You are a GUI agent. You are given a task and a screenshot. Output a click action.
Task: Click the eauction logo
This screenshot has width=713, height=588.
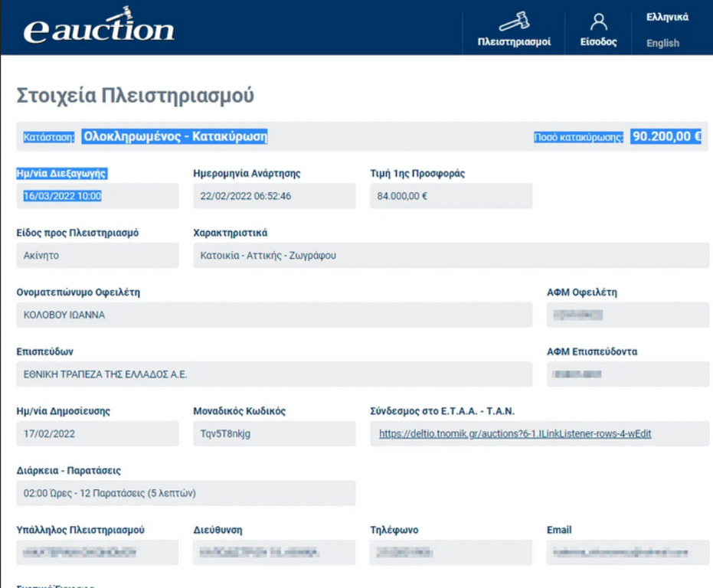pyautogui.click(x=99, y=28)
